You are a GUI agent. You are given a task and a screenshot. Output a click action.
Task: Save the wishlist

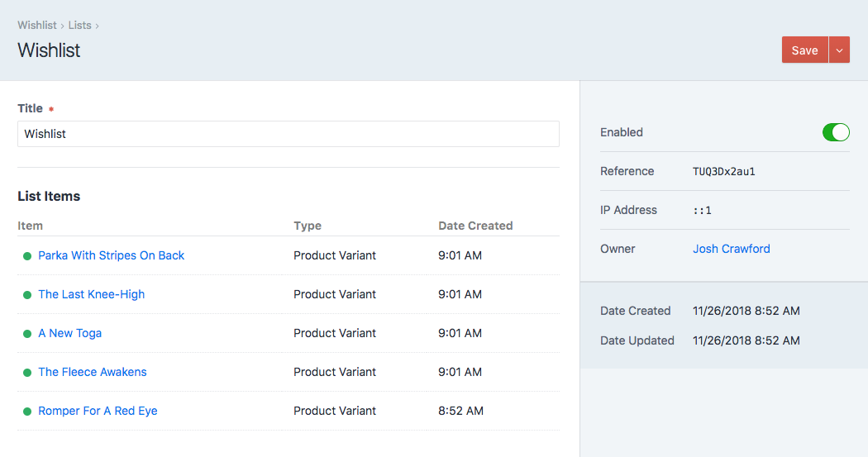pos(805,50)
